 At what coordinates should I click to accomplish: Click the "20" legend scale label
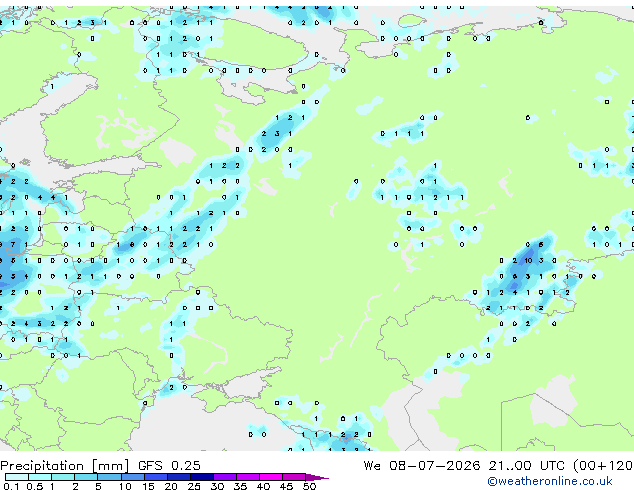[171, 486]
